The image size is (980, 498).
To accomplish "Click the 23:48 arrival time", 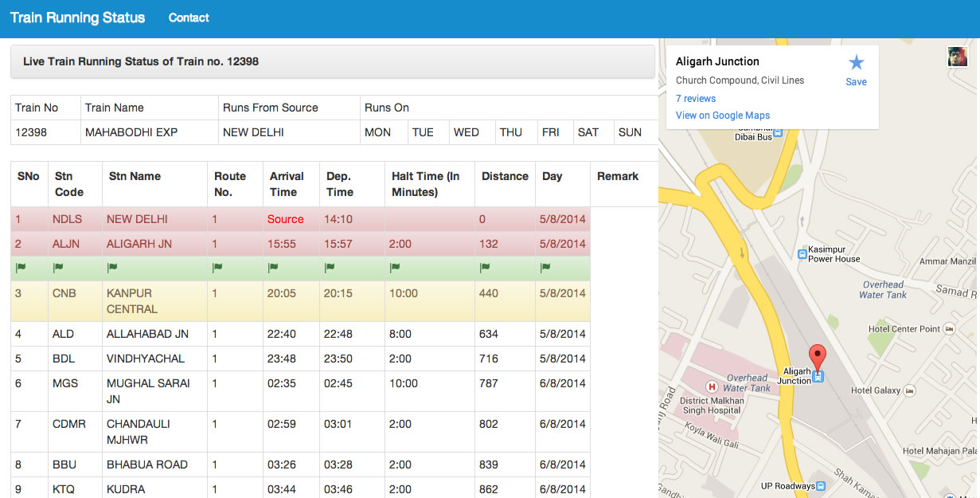I will pos(282,359).
